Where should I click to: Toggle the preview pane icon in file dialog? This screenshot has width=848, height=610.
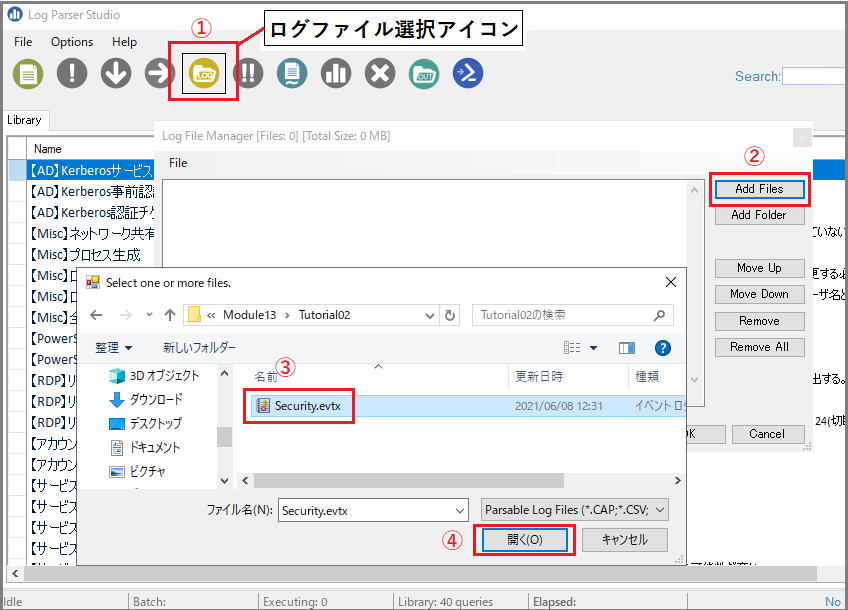(627, 348)
